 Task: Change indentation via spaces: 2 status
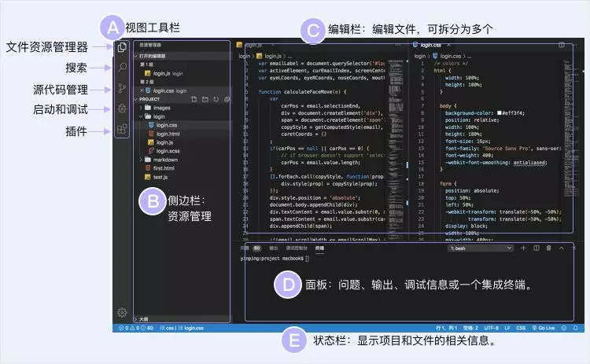[470, 328]
